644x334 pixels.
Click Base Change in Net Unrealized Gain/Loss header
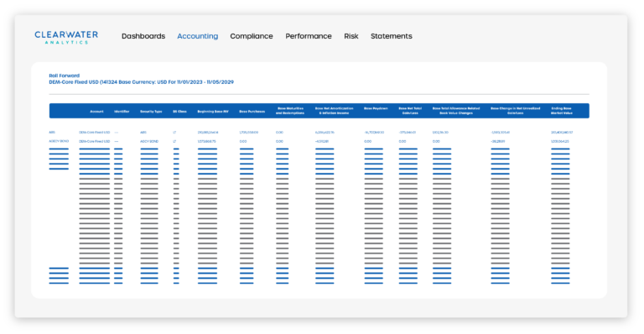(x=516, y=111)
